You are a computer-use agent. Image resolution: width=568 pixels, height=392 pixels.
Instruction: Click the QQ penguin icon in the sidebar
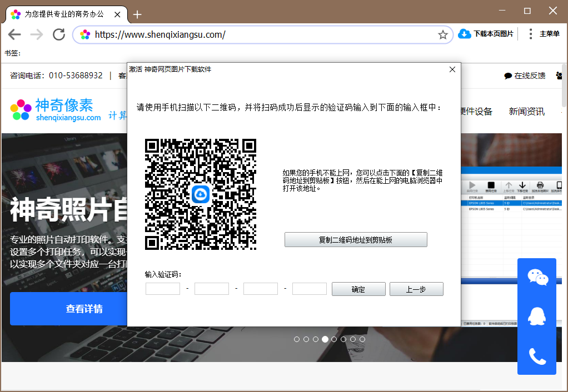coord(537,316)
